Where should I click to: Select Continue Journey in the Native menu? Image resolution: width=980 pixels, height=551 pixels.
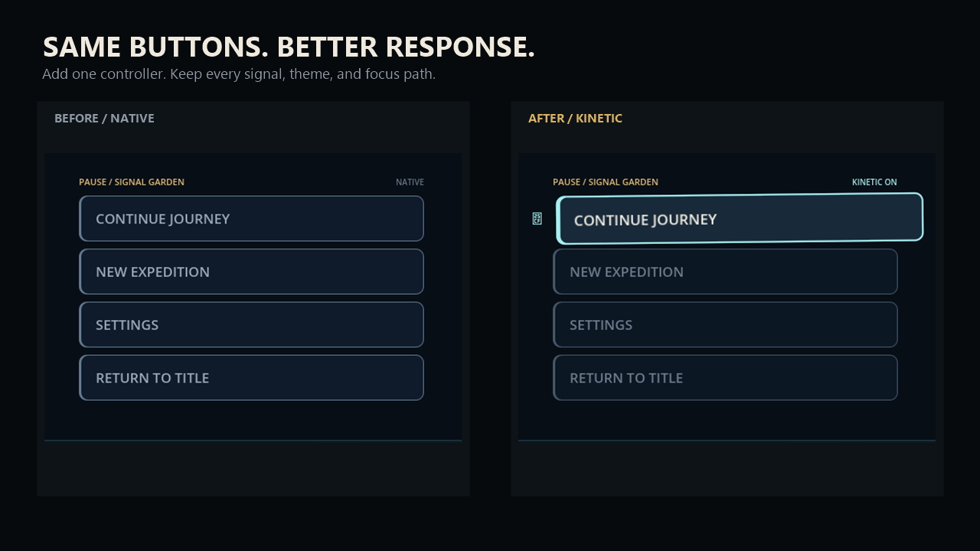pyautogui.click(x=251, y=219)
